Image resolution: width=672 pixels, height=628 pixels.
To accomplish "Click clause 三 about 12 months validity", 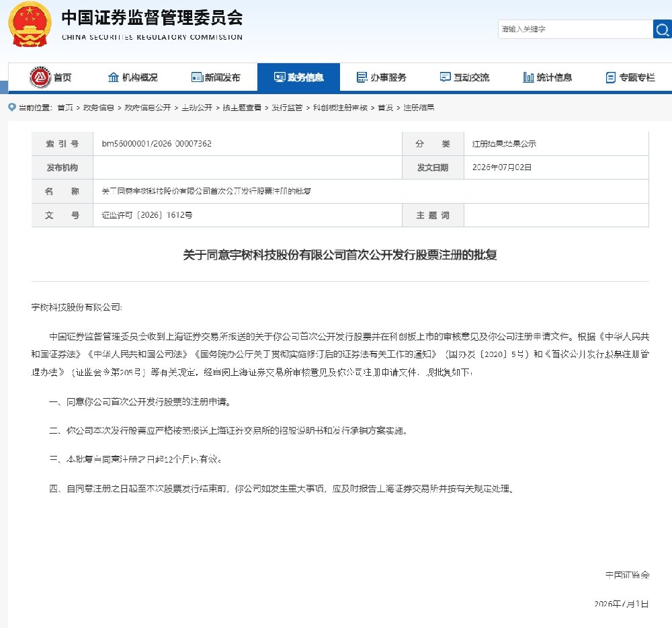I will click(x=136, y=459).
